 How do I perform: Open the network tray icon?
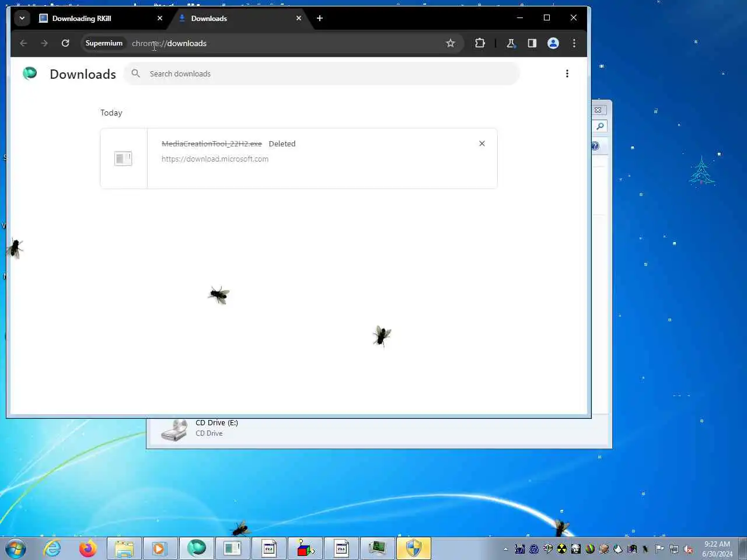674,549
